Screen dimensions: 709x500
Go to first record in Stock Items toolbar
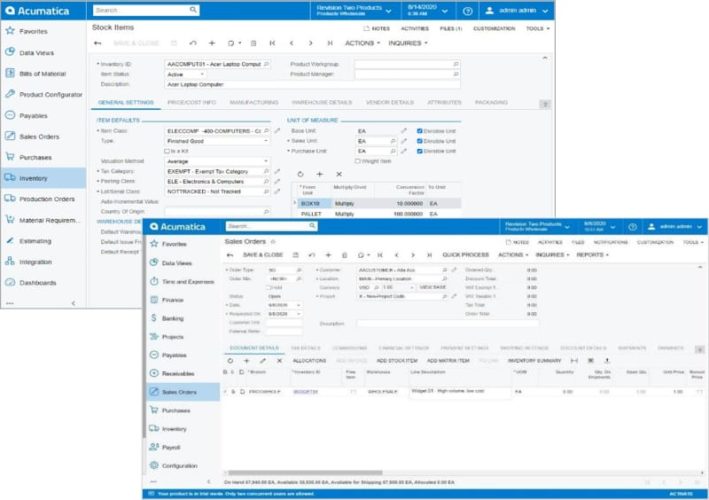pyautogui.click(x=272, y=43)
